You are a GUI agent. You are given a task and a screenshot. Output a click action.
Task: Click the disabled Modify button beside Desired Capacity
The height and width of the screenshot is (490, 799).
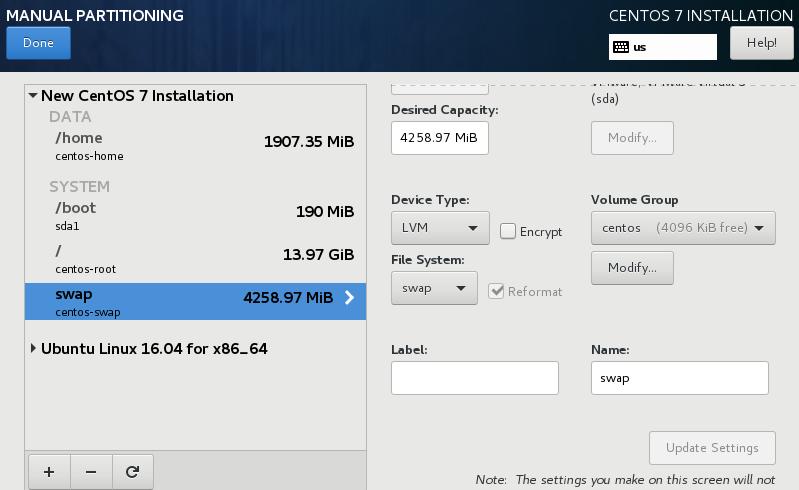click(x=632, y=138)
